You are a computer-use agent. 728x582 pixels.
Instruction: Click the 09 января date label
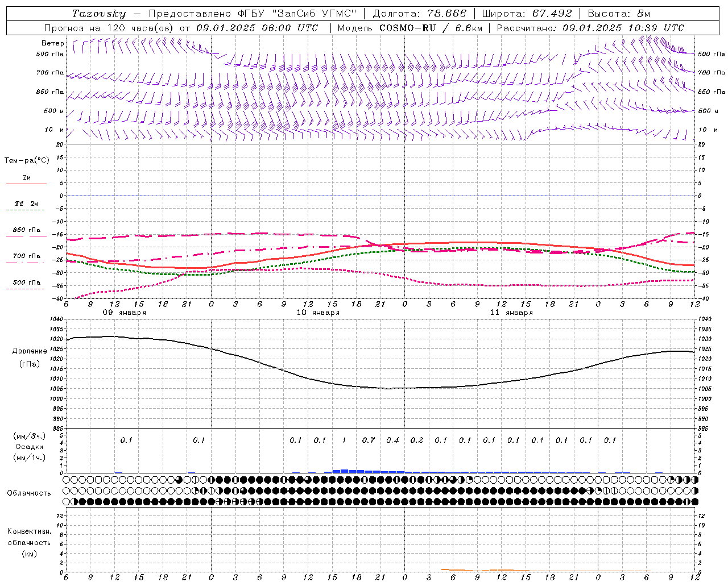pyautogui.click(x=124, y=313)
